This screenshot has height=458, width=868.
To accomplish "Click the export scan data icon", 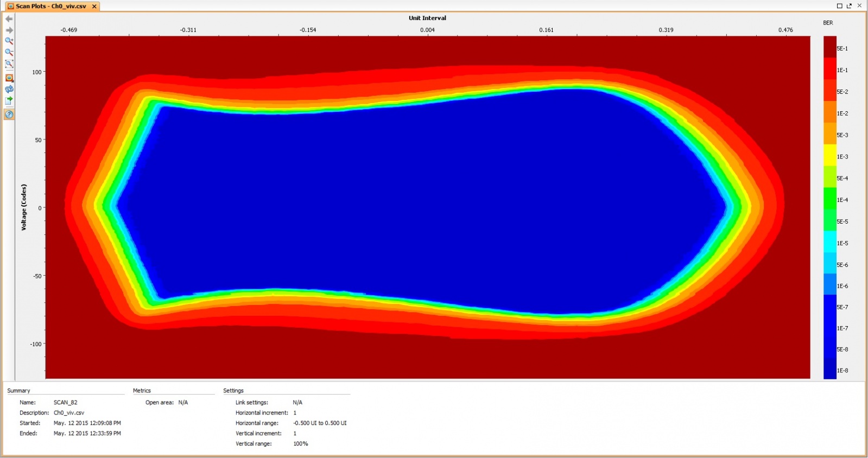I will (x=9, y=101).
